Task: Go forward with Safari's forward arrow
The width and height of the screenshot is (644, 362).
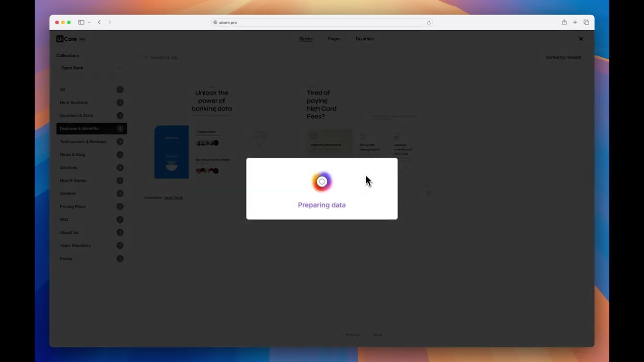Action: 110,22
